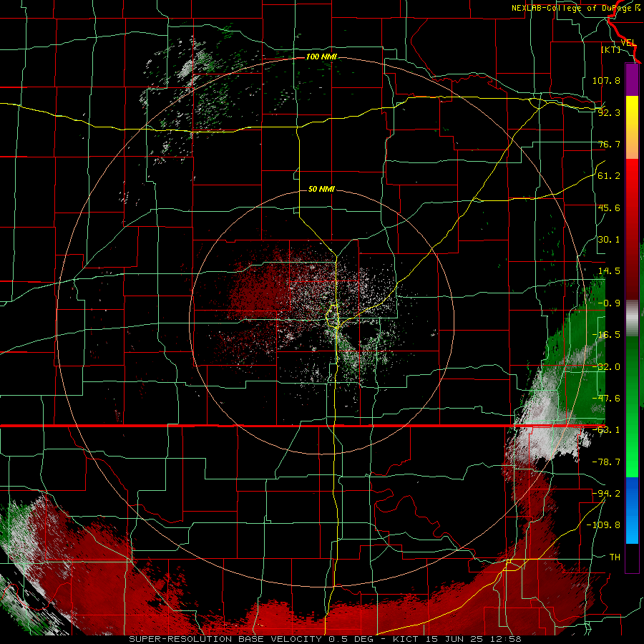The width and height of the screenshot is (644, 644).
Task: Click the 14.5 velocity scale value
Action: tap(609, 271)
